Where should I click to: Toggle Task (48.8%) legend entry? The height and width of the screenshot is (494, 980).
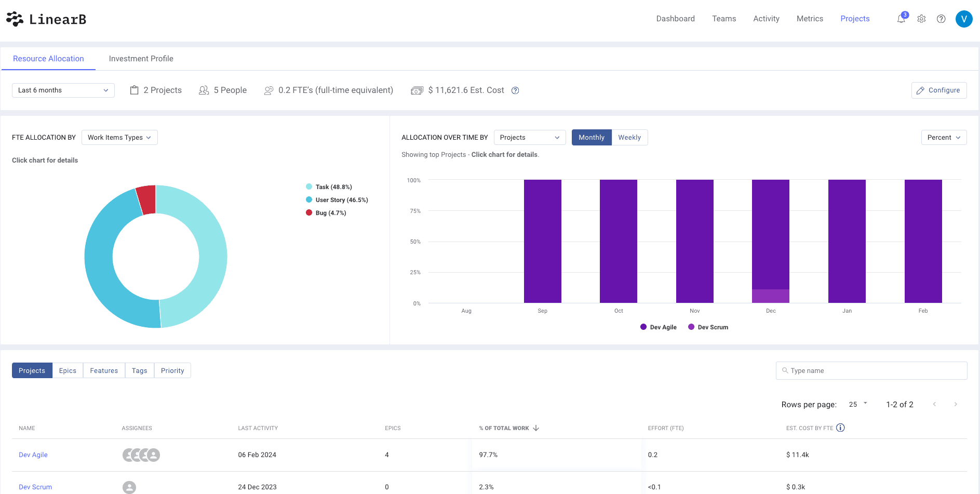(x=329, y=187)
